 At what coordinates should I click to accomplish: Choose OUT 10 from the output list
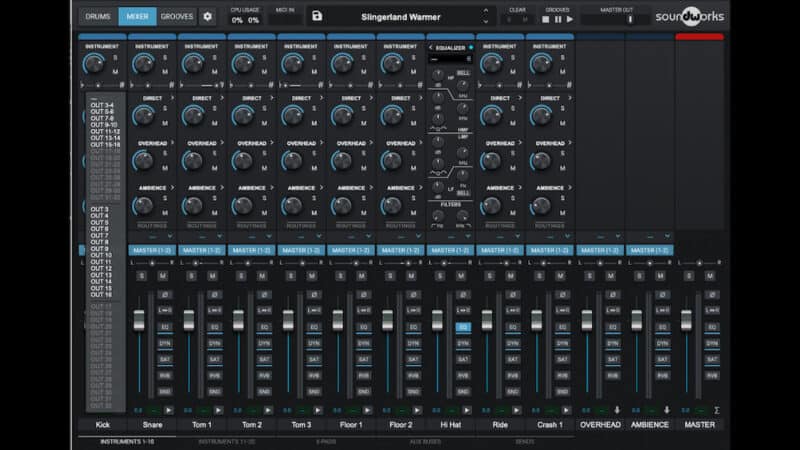(101, 255)
